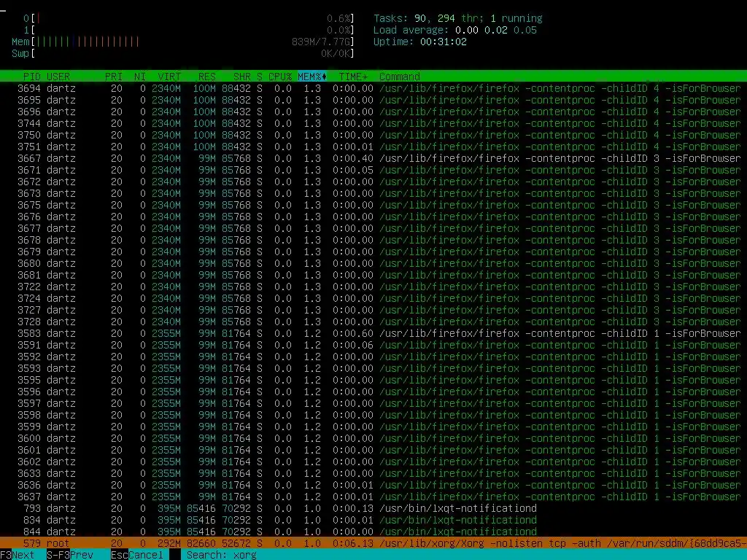Click S-F3 Prev in the footer bar

[x=69, y=555]
